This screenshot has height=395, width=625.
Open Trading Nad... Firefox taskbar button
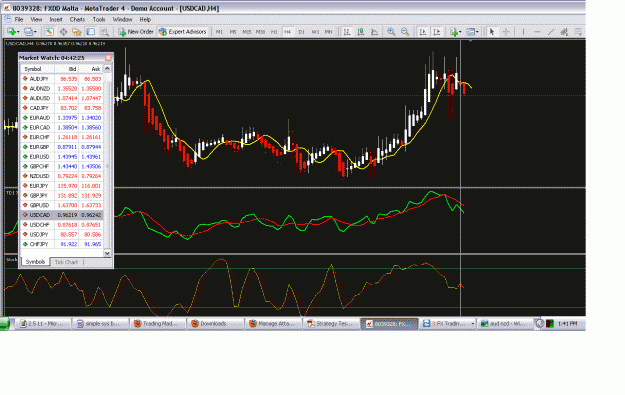coord(157,324)
